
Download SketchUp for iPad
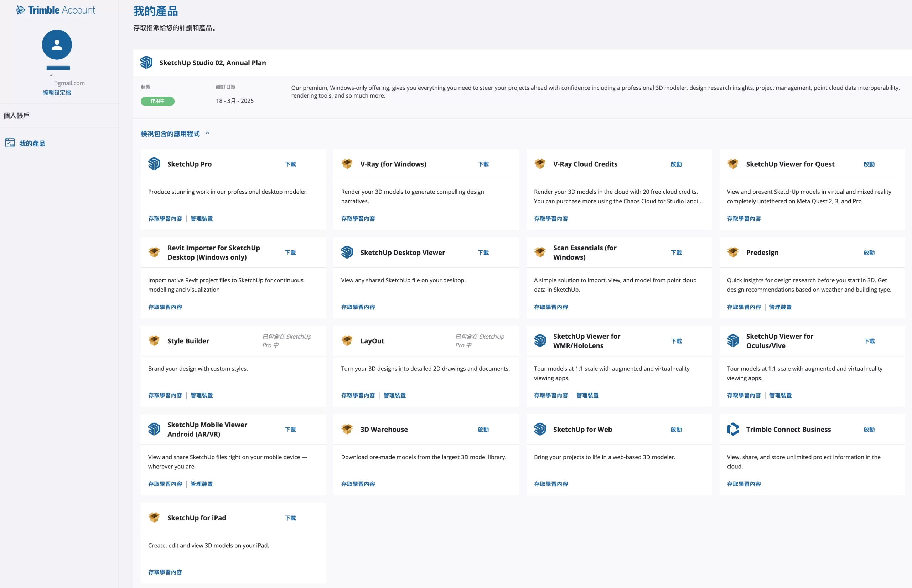coord(290,518)
